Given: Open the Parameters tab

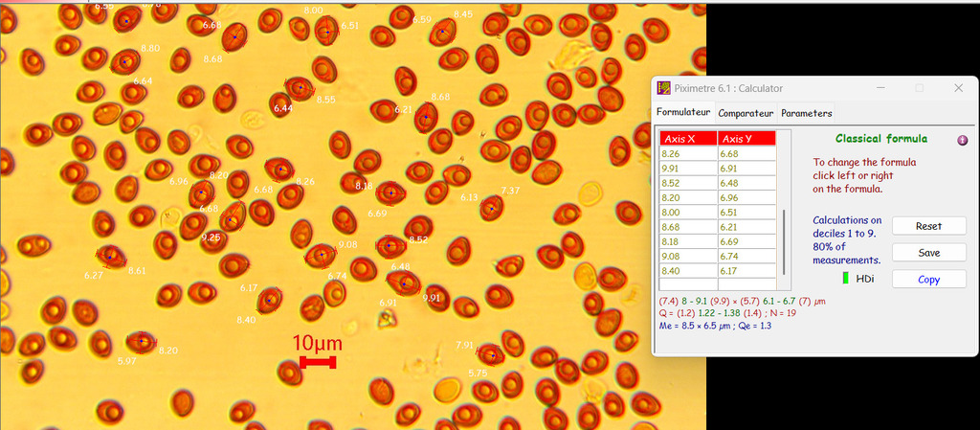Looking at the screenshot, I should tap(806, 113).
